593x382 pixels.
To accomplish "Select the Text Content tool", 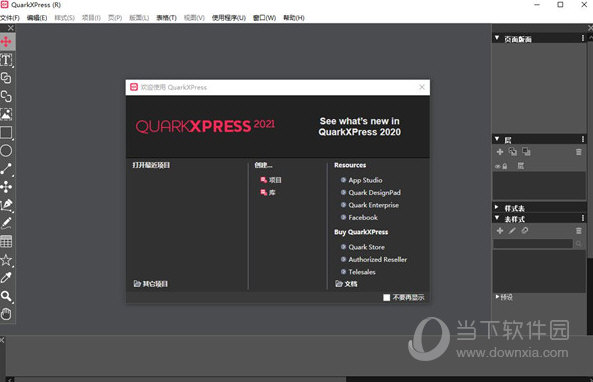I will [x=6, y=60].
